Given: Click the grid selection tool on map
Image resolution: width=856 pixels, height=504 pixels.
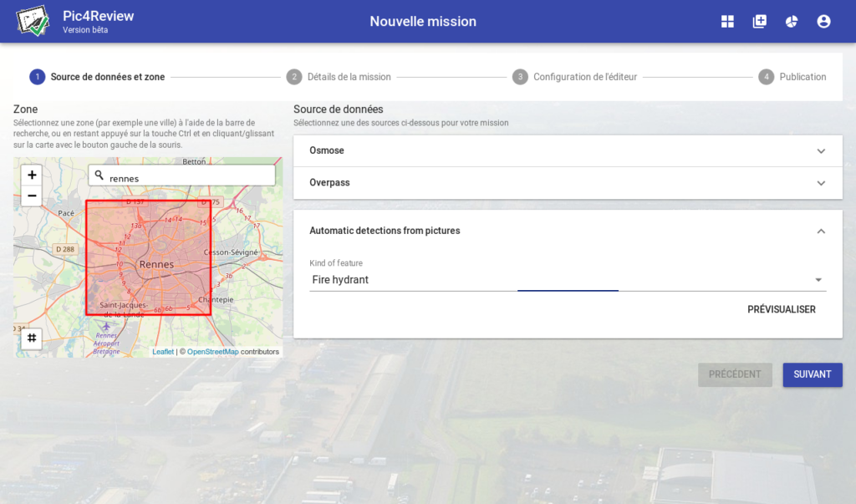Looking at the screenshot, I should pyautogui.click(x=32, y=338).
